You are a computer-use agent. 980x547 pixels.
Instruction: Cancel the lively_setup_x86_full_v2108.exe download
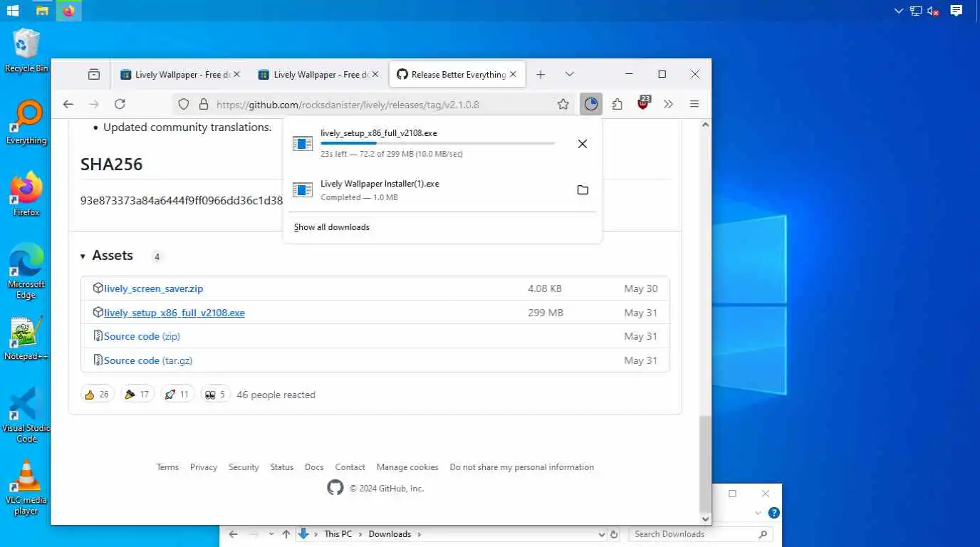pyautogui.click(x=583, y=144)
